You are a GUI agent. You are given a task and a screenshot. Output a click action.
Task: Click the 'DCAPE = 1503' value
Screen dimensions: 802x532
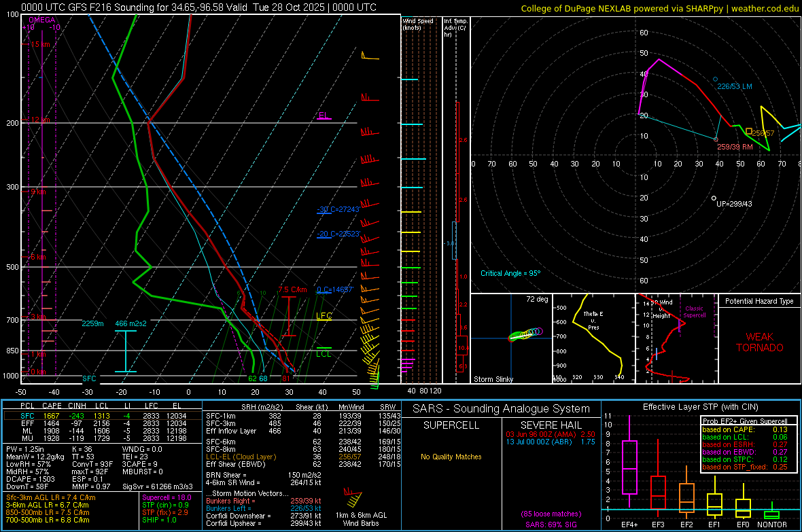pos(30,479)
